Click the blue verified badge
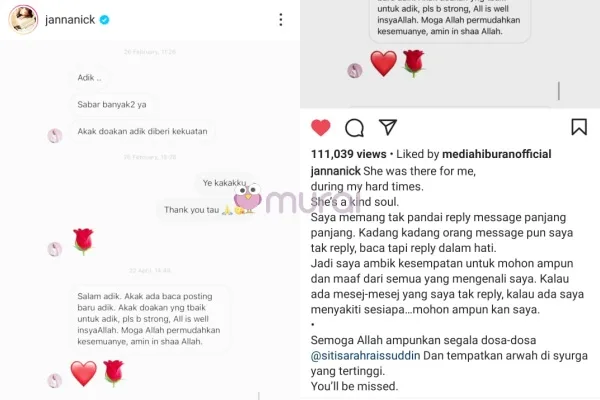The height and width of the screenshot is (400, 600). coord(104,20)
